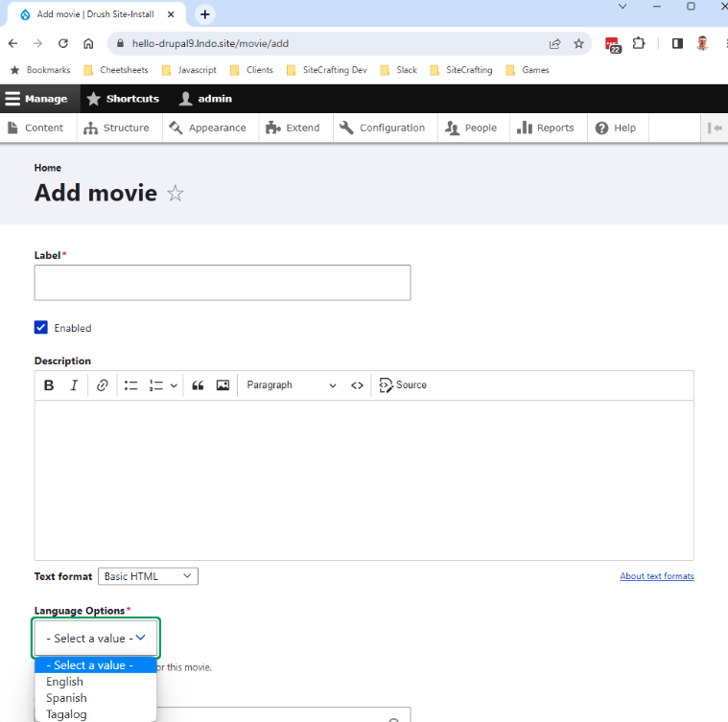
Task: Click the address bar URL
Action: (x=210, y=43)
